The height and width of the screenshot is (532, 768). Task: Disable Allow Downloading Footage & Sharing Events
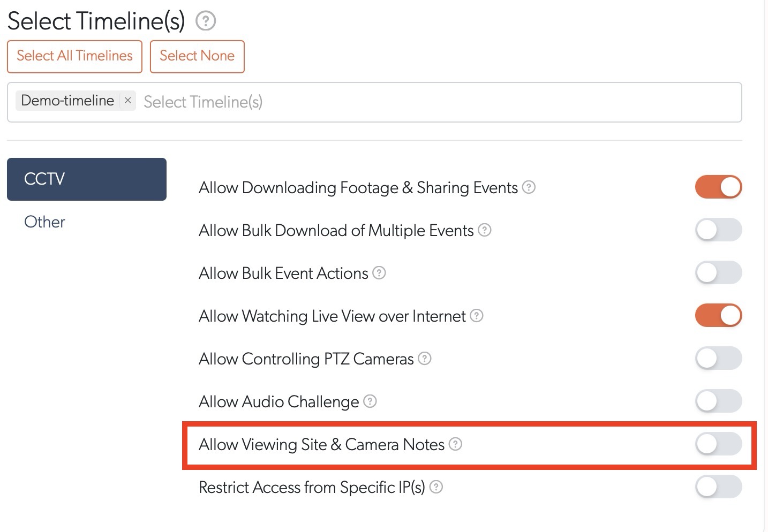tap(718, 187)
